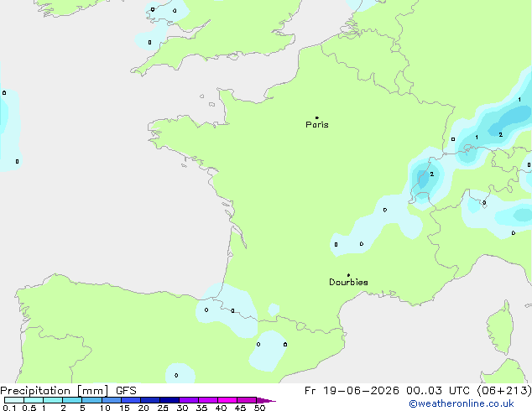Image resolution: width=532 pixels, height=411 pixels.
Task: Pick legend swatch between 45 and 50
Action: coord(247,400)
